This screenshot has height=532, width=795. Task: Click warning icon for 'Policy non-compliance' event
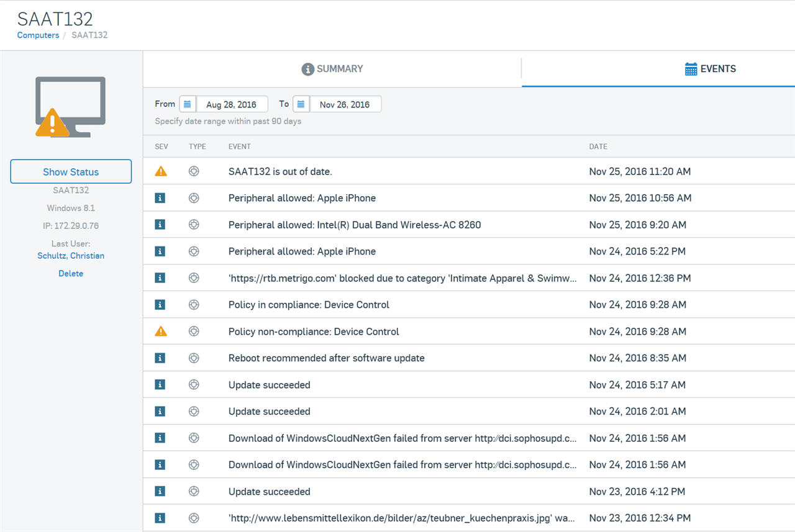(x=161, y=331)
